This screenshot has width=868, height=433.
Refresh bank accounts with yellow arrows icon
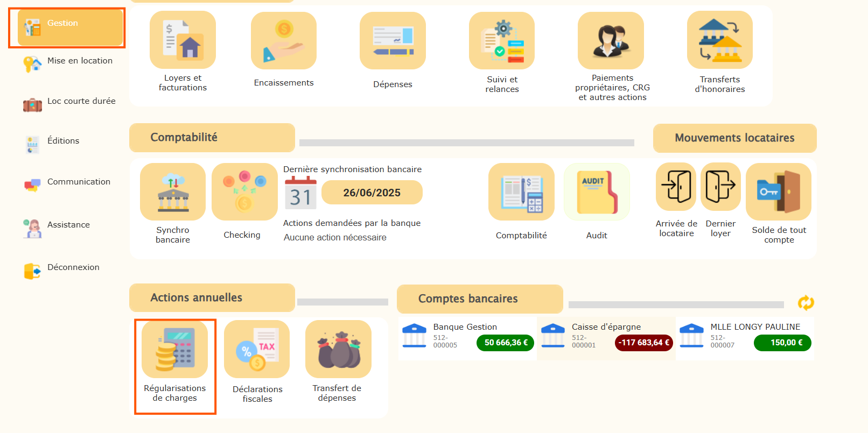tap(806, 303)
